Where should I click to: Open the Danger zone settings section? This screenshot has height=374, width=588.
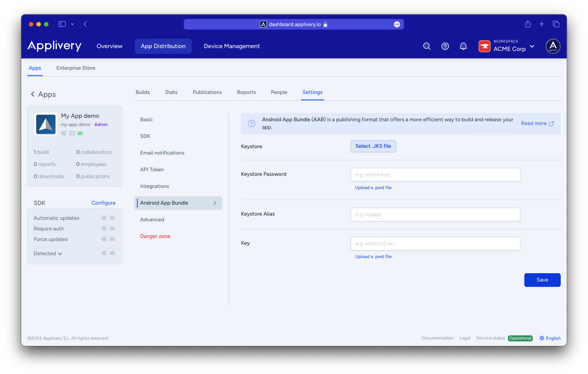click(x=155, y=236)
